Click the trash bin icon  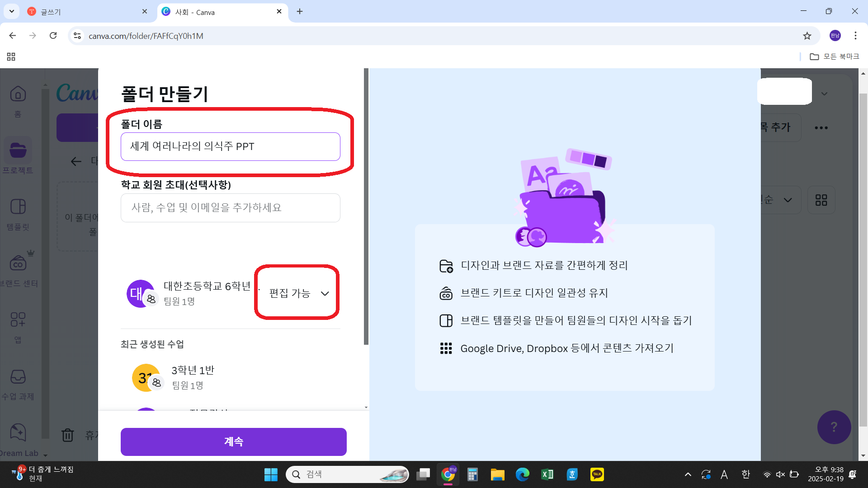pos(68,435)
